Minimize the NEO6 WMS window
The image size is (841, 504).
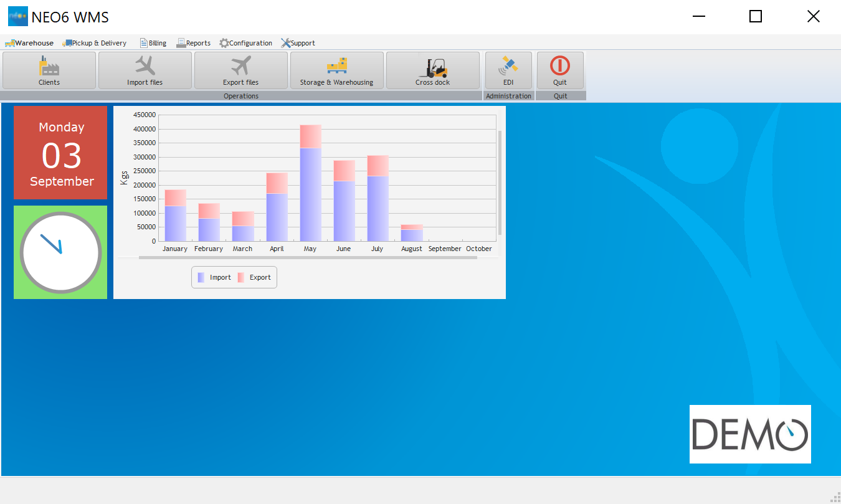coord(699,16)
